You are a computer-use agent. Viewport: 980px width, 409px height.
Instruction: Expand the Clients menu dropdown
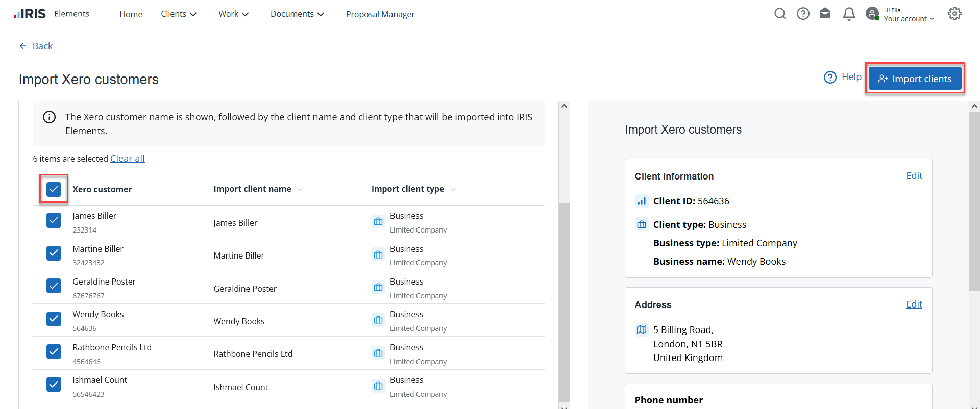179,14
